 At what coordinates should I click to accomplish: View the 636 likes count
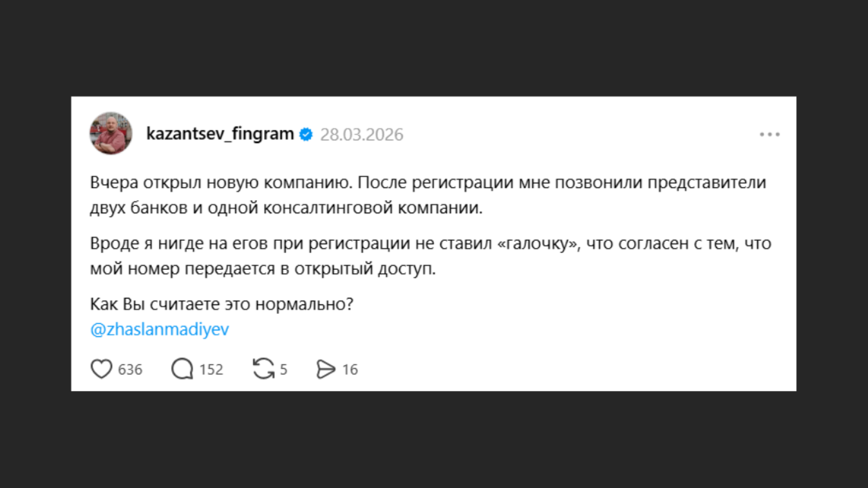tap(130, 370)
